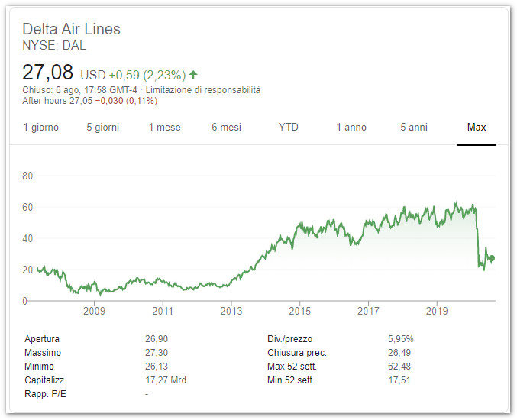Image resolution: width=517 pixels, height=420 pixels.
Task: Show the 5 anni chart range
Action: click(414, 128)
